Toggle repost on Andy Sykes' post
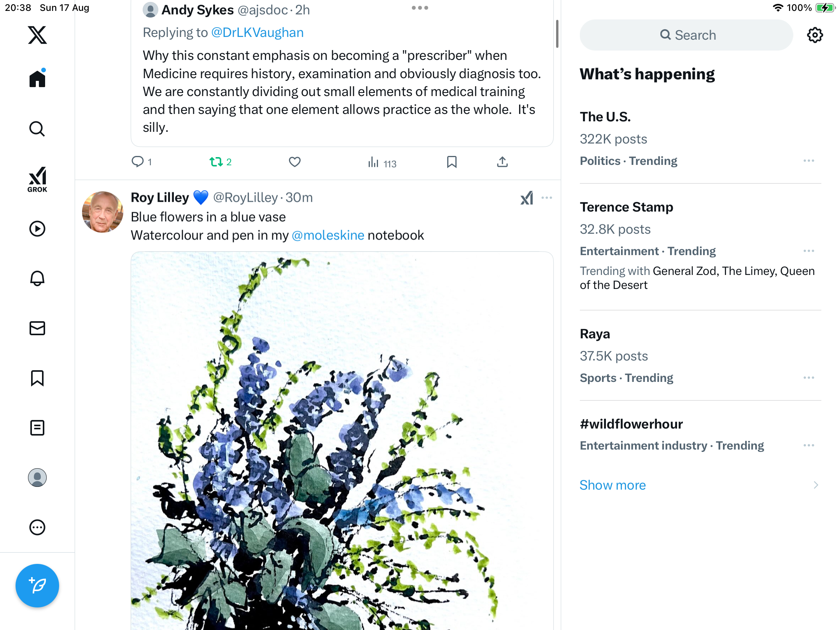The image size is (840, 630). tap(216, 162)
